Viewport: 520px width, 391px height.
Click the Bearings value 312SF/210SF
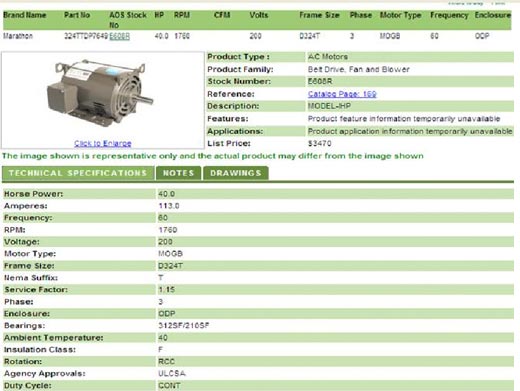pyautogui.click(x=184, y=325)
